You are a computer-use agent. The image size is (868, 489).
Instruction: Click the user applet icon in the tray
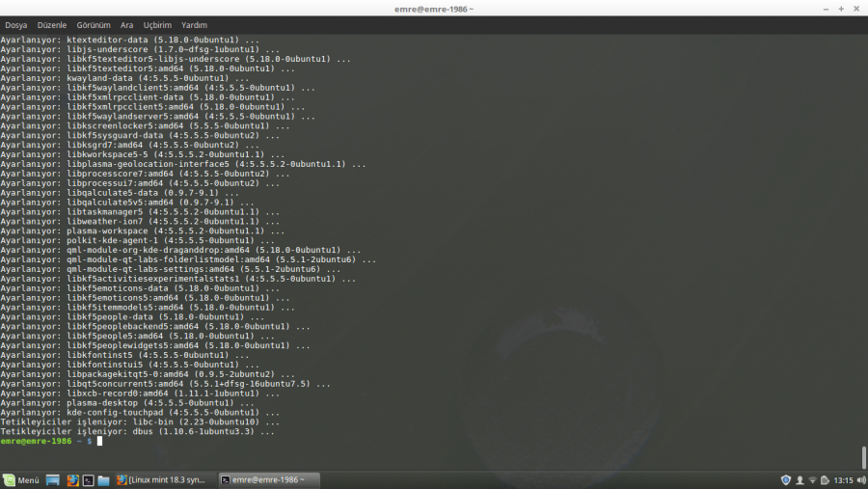coord(800,480)
